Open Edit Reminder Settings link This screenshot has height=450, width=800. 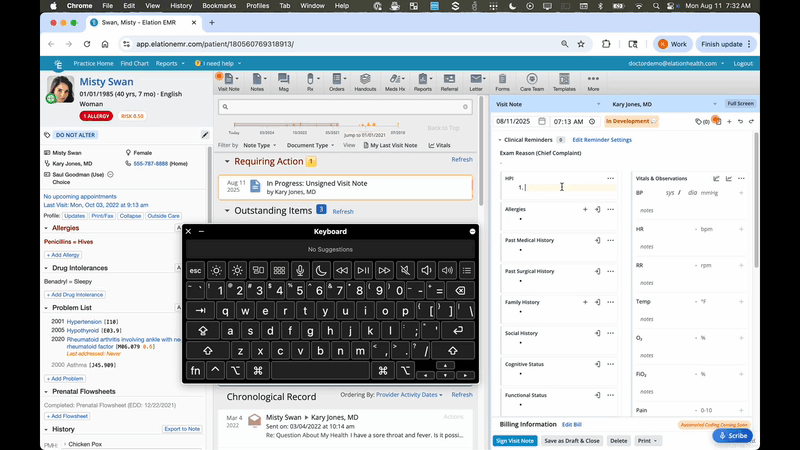[602, 140]
